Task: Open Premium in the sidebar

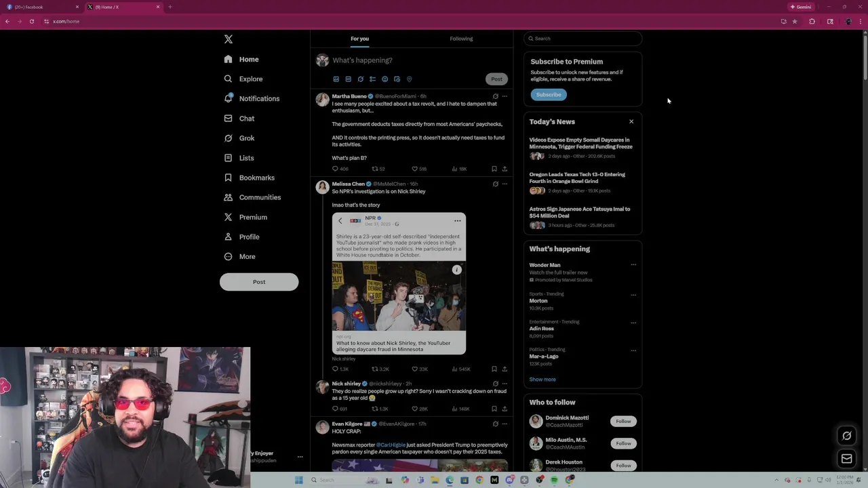Action: [245, 217]
